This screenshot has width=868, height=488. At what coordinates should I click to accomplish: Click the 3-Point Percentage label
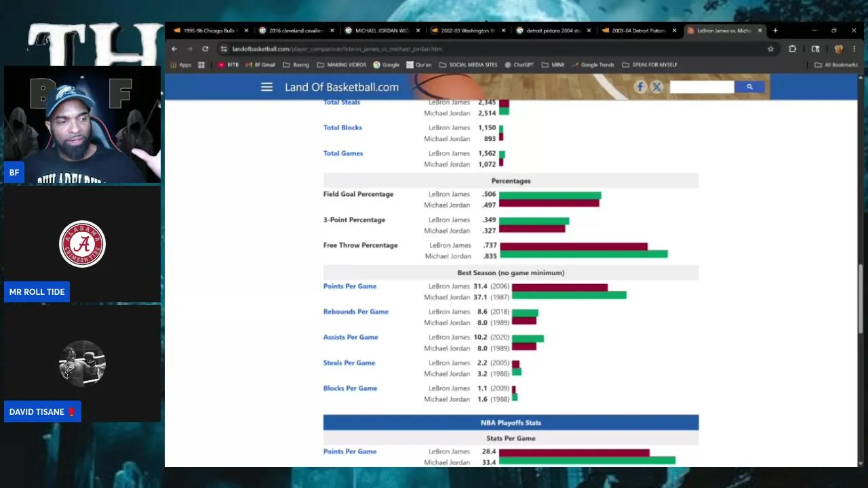tap(354, 220)
